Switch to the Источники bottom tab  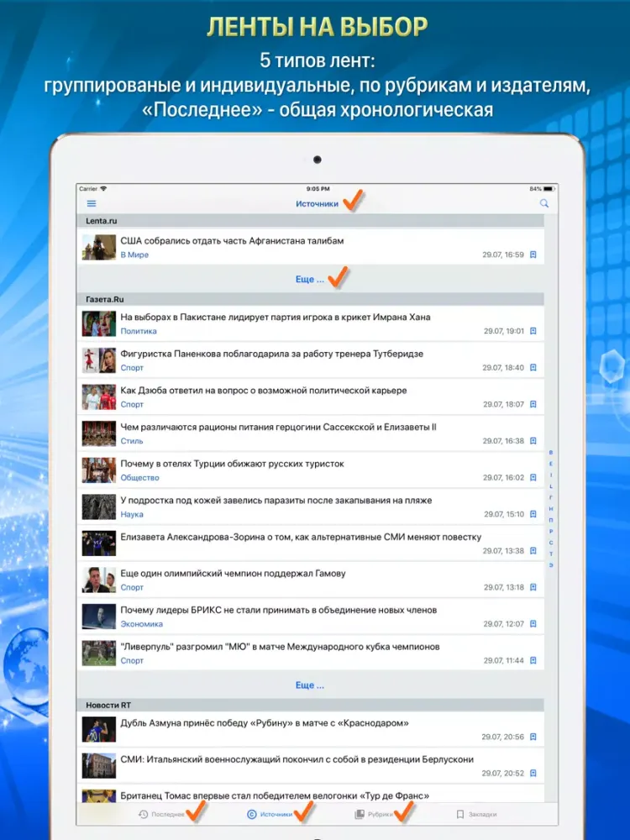click(270, 814)
